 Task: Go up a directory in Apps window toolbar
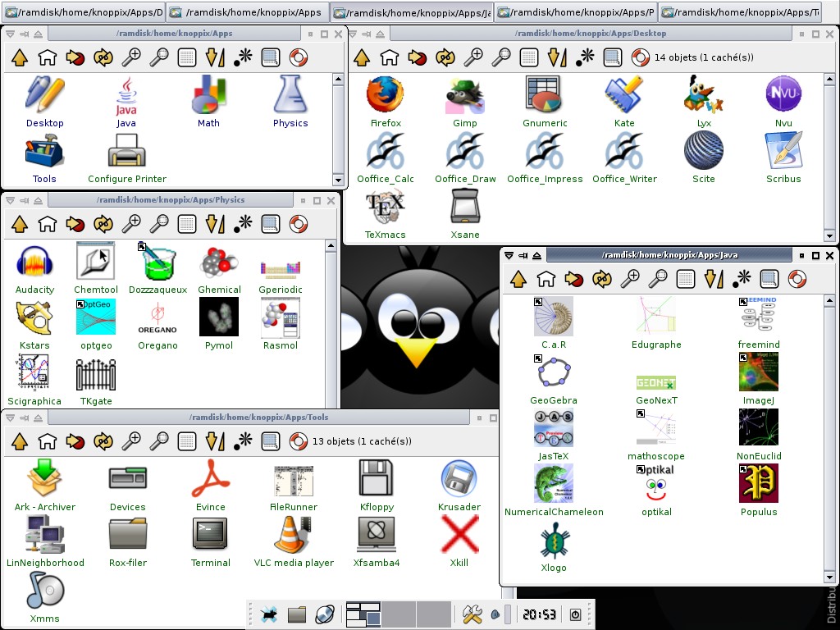pos(20,57)
